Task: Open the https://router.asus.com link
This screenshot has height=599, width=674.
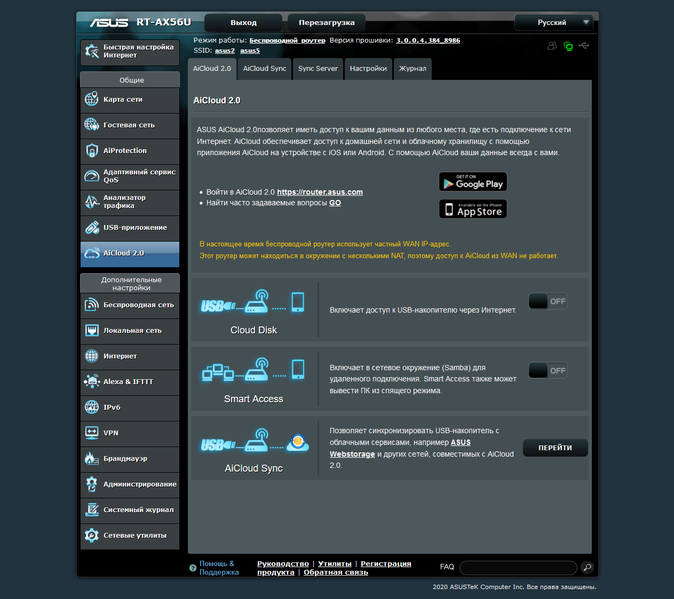Action: pyautogui.click(x=320, y=192)
